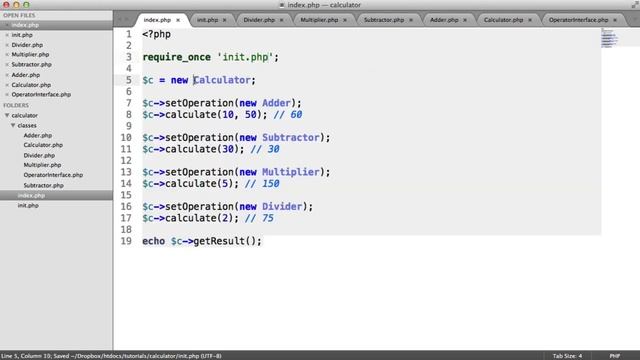This screenshot has width=640, height=360.
Task: Close OperatorInterface.php in Open Files list
Action: (7, 95)
